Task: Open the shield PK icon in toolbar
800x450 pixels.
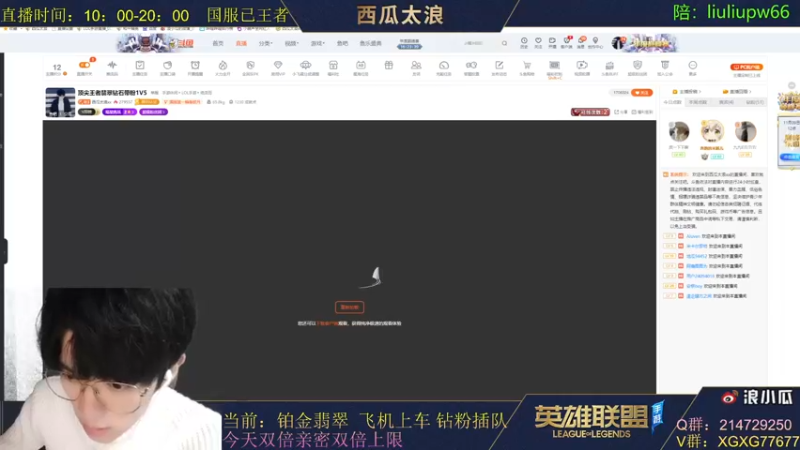Action: tap(250, 65)
